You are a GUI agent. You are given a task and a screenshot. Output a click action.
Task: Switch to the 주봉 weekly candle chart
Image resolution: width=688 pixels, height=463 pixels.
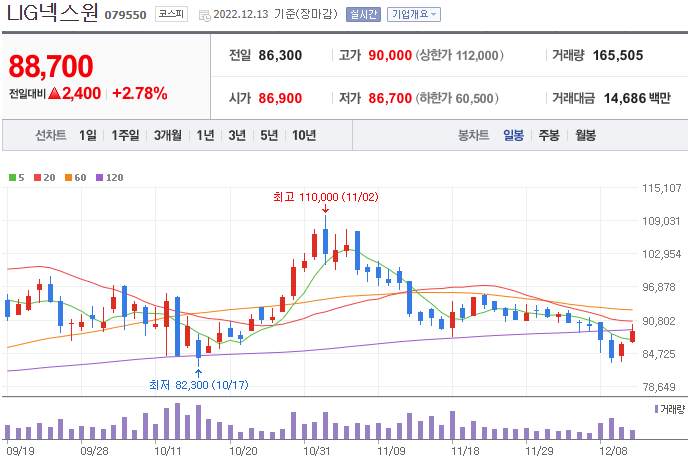(x=549, y=136)
